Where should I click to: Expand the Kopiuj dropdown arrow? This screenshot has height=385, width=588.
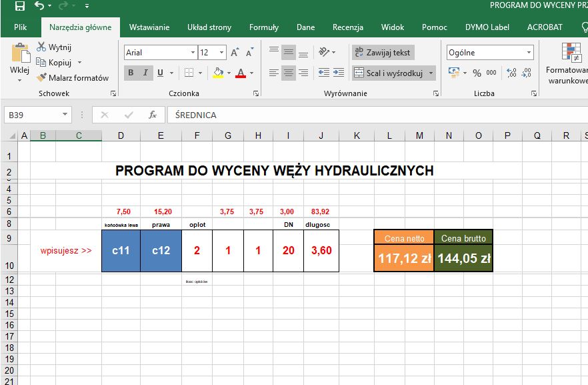(x=79, y=62)
